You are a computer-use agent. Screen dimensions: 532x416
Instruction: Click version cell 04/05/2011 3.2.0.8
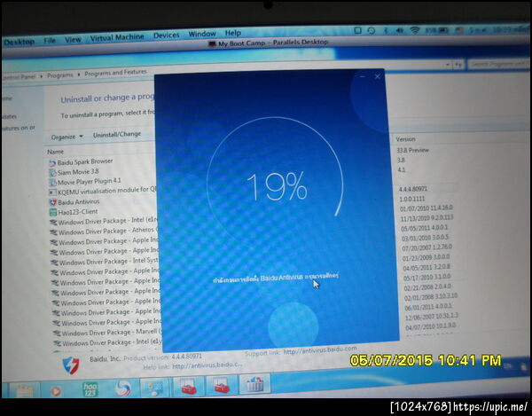click(427, 268)
